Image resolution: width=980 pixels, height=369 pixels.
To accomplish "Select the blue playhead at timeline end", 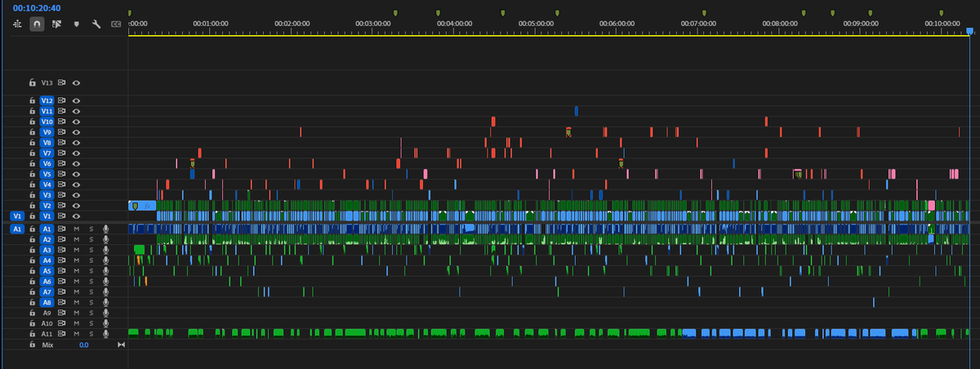I will coord(970,31).
